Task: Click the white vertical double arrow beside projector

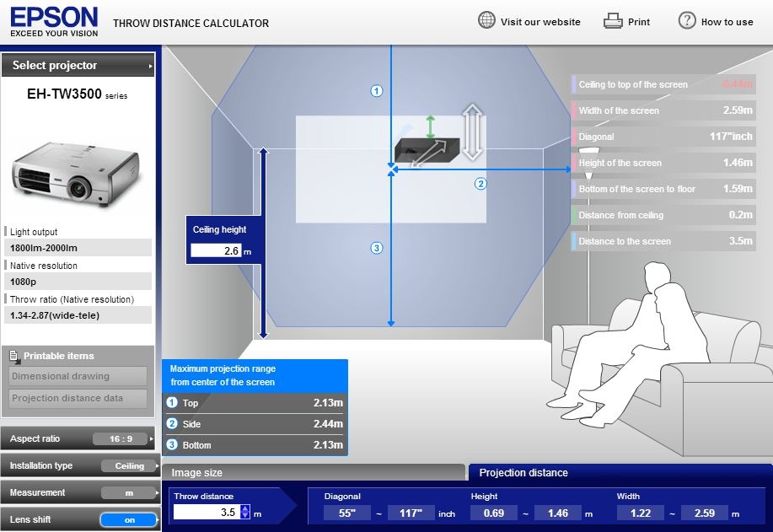Action: coord(472,132)
